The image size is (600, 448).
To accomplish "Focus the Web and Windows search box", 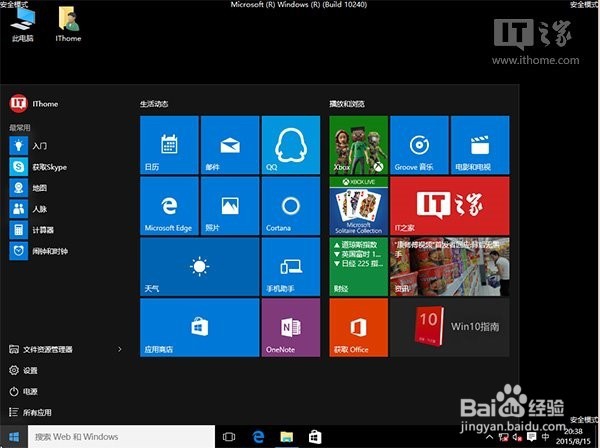I will click(x=121, y=437).
